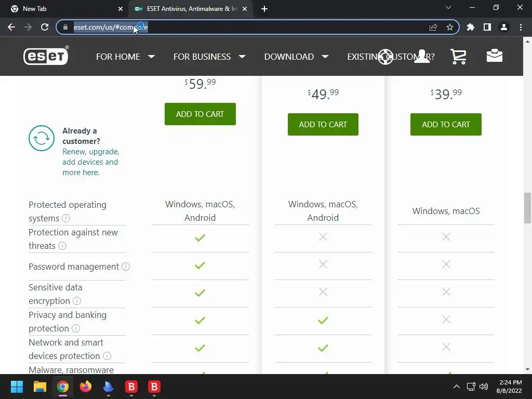Show info for Network and smart devices protection
This screenshot has width=532, height=399.
coord(107,356)
